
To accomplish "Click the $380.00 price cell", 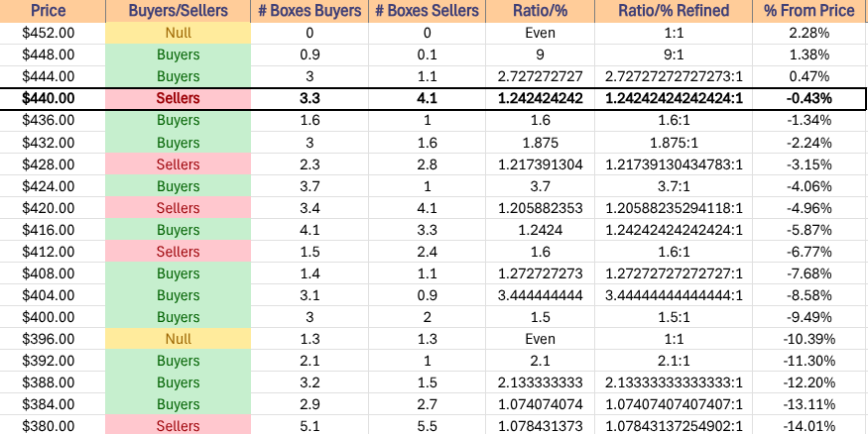I will [x=51, y=426].
